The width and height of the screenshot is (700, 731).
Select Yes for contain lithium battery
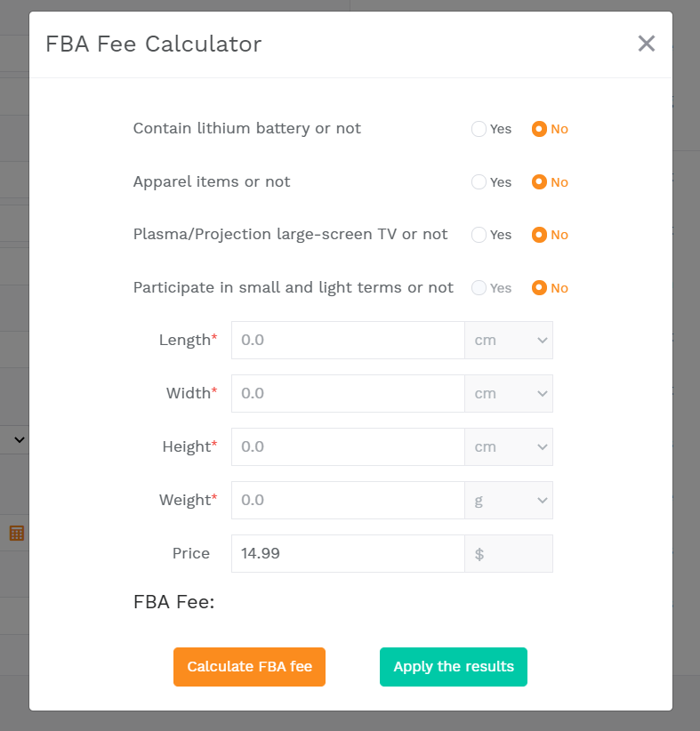pyautogui.click(x=479, y=129)
